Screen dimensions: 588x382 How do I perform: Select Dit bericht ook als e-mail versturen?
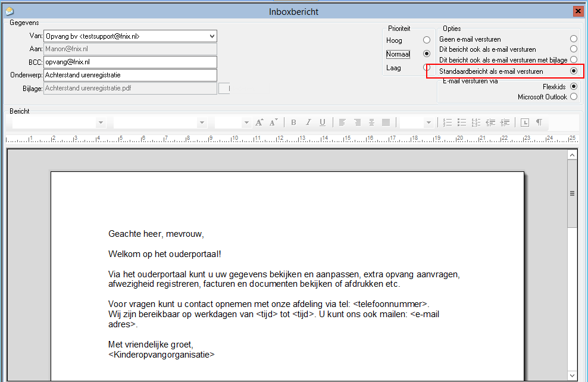573,49
